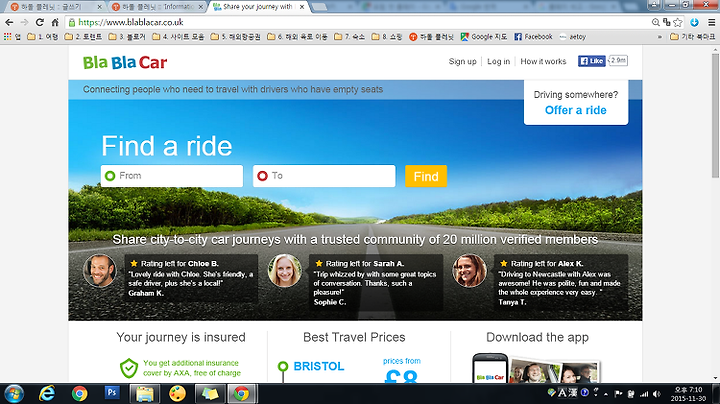
Task: Click the network signal tray icon
Action: tap(644, 394)
